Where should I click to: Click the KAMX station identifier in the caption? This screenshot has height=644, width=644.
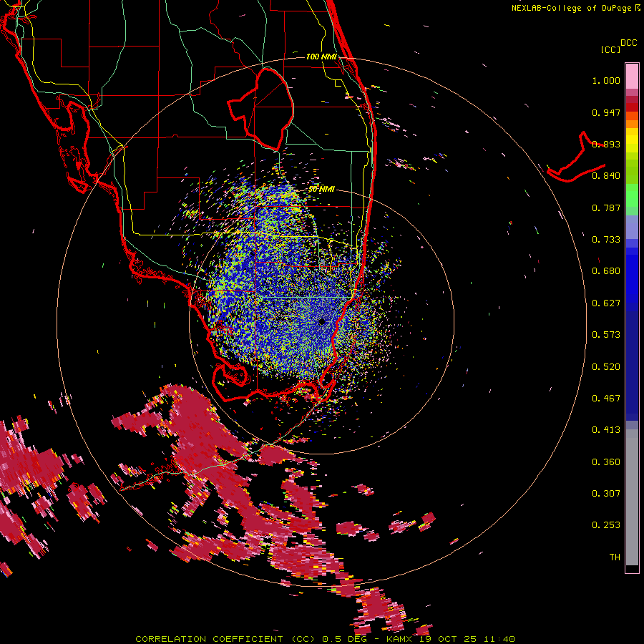pyautogui.click(x=400, y=639)
